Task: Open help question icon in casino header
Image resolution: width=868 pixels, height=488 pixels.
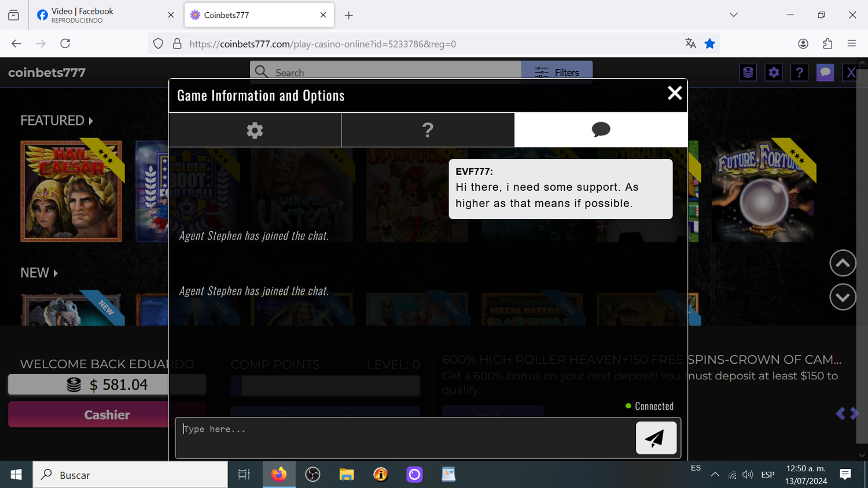Action: (799, 72)
